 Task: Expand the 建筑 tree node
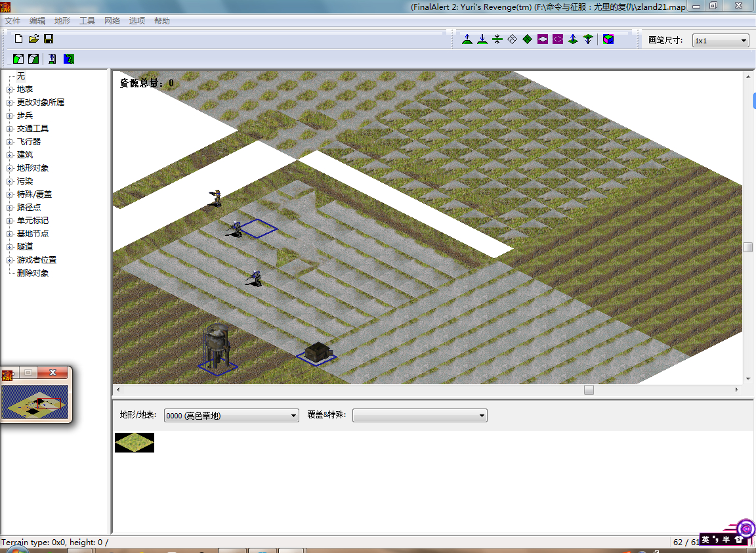10,155
